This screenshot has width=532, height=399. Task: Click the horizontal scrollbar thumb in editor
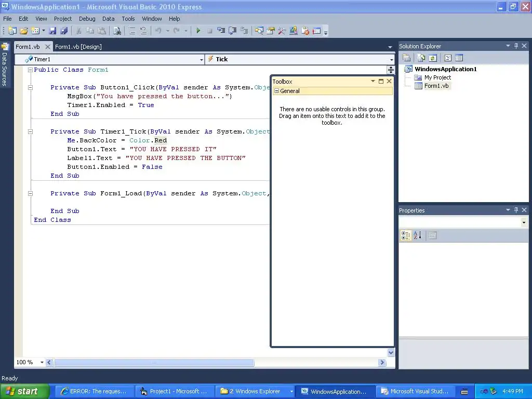coord(154,362)
